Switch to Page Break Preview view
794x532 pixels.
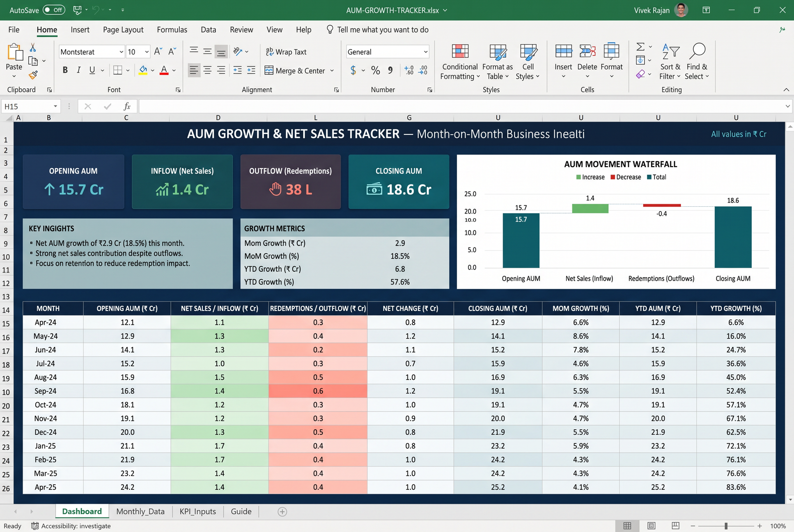pos(675,526)
